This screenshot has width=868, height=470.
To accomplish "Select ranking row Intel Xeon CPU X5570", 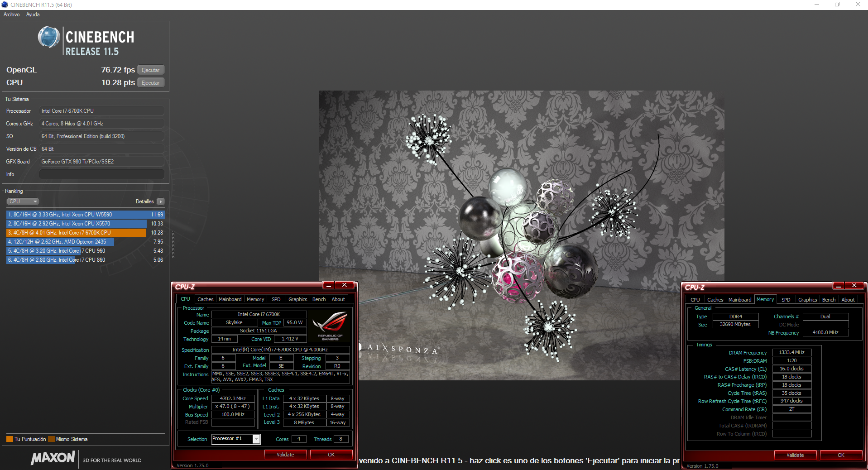I will [x=86, y=224].
